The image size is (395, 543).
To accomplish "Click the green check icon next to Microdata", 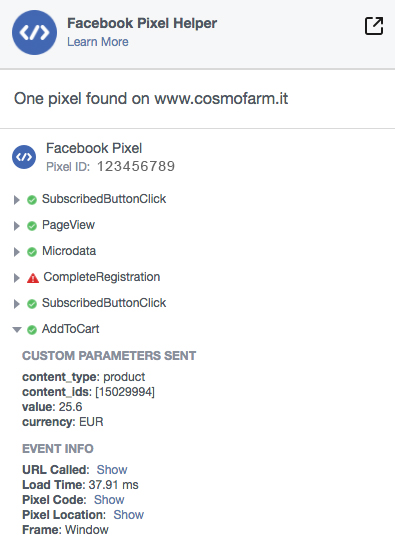I will click(32, 252).
